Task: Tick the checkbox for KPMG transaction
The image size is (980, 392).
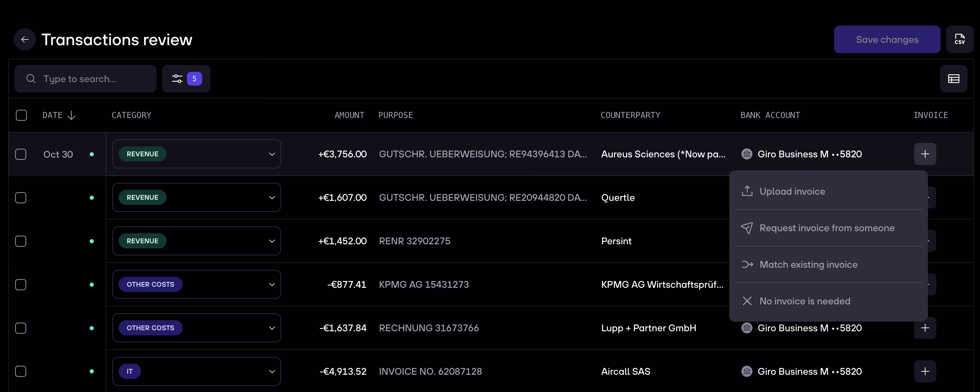Action: tap(21, 285)
